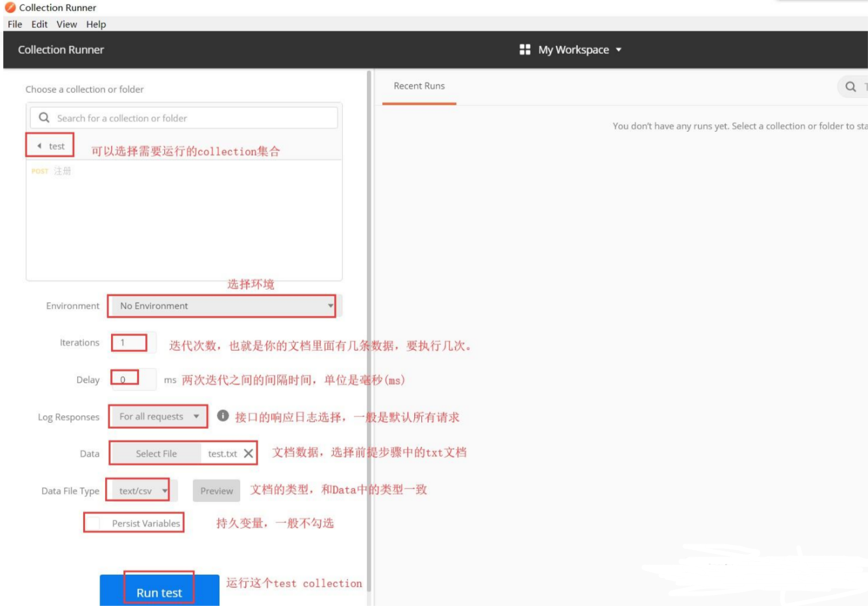Click the Iterations input field
This screenshot has width=868, height=606.
pyautogui.click(x=133, y=342)
